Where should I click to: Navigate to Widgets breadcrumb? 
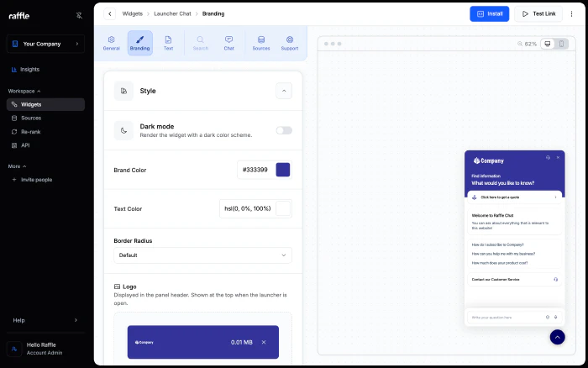[x=133, y=14]
